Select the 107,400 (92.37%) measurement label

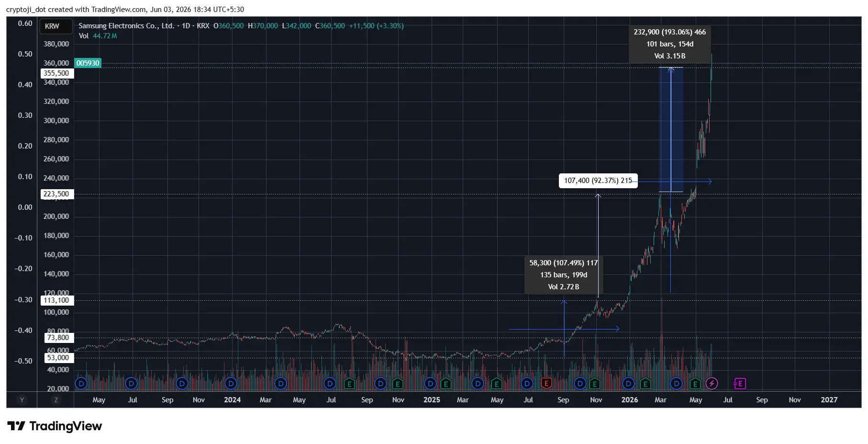click(x=598, y=181)
